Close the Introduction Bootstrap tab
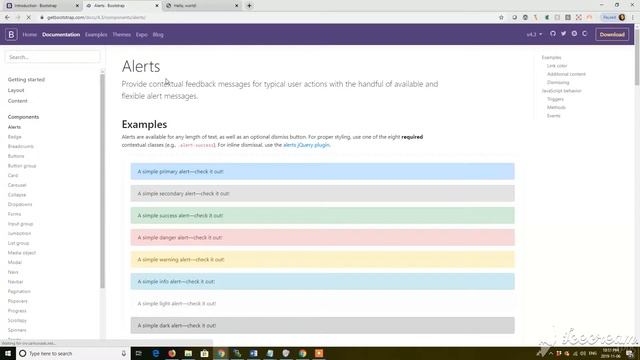Viewport: 640px width, 360px height. pyautogui.click(x=77, y=6)
